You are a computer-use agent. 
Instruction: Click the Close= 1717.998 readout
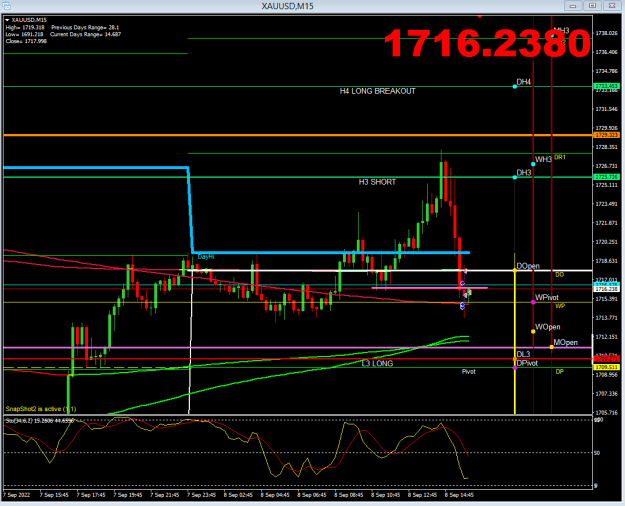(26, 41)
